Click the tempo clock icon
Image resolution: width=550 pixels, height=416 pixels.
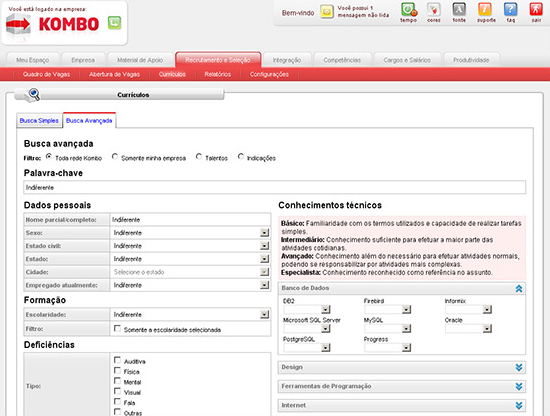coord(409,9)
